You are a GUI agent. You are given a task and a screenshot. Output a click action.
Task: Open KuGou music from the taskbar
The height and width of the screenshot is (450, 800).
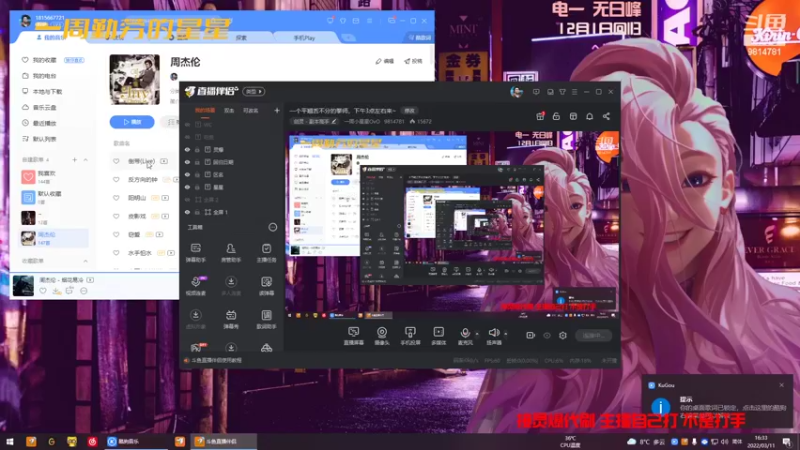point(136,441)
